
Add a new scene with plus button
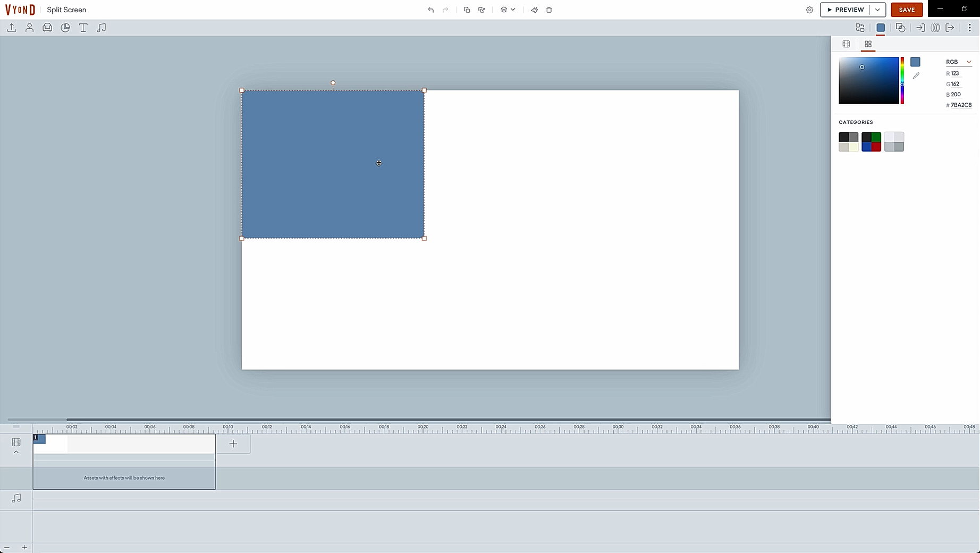pyautogui.click(x=233, y=443)
